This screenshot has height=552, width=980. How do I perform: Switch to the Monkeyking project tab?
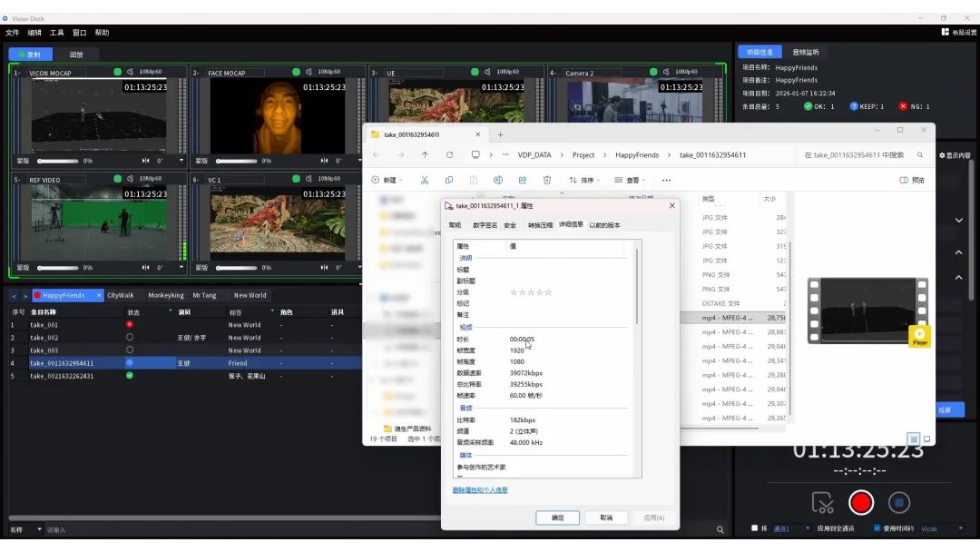[166, 295]
